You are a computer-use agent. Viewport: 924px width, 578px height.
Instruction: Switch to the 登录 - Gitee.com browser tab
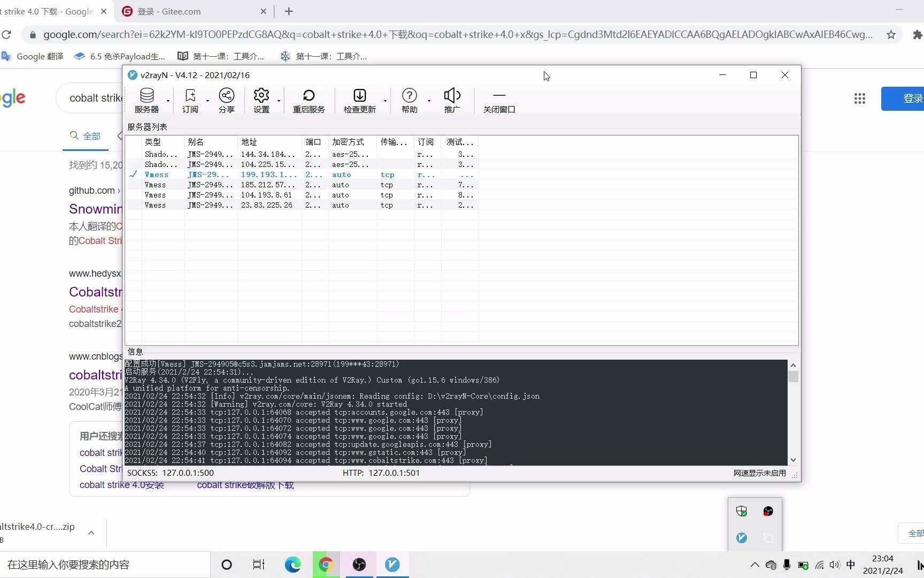coord(193,11)
